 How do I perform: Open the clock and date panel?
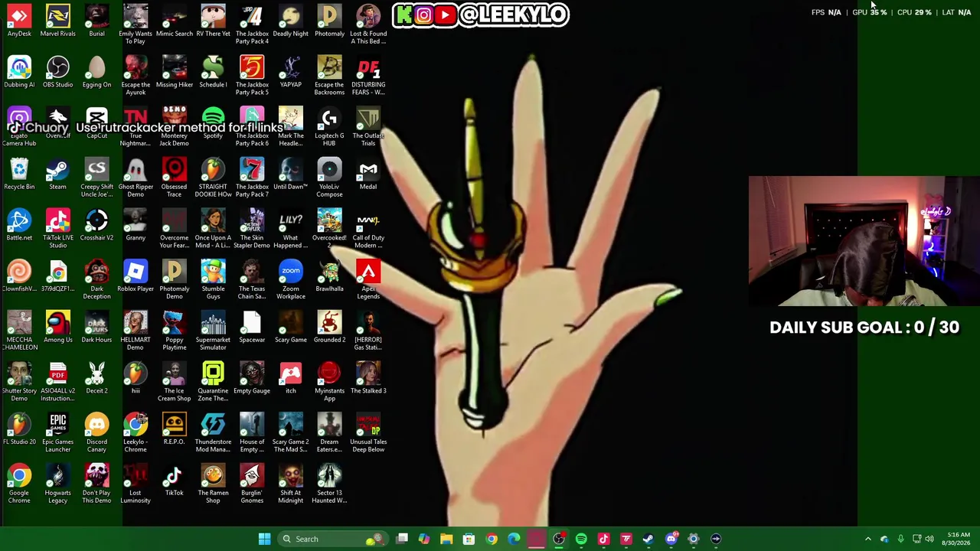click(x=956, y=539)
